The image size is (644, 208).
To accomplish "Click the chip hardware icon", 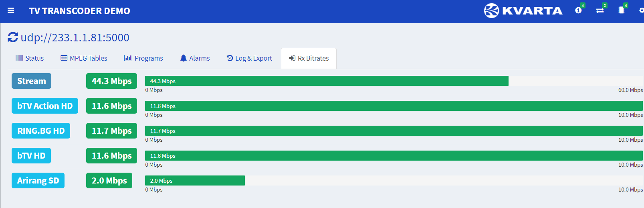I will (x=622, y=10).
